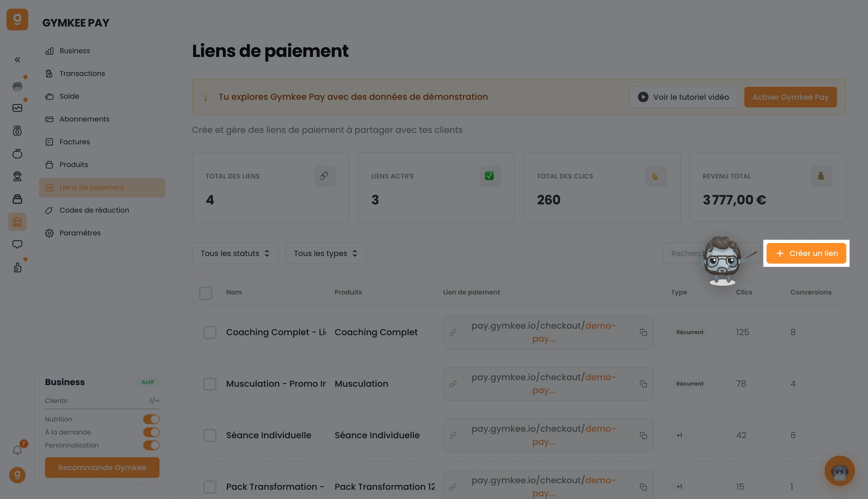
Task: Open the activity chart icon in left rail
Action: pyautogui.click(x=17, y=108)
